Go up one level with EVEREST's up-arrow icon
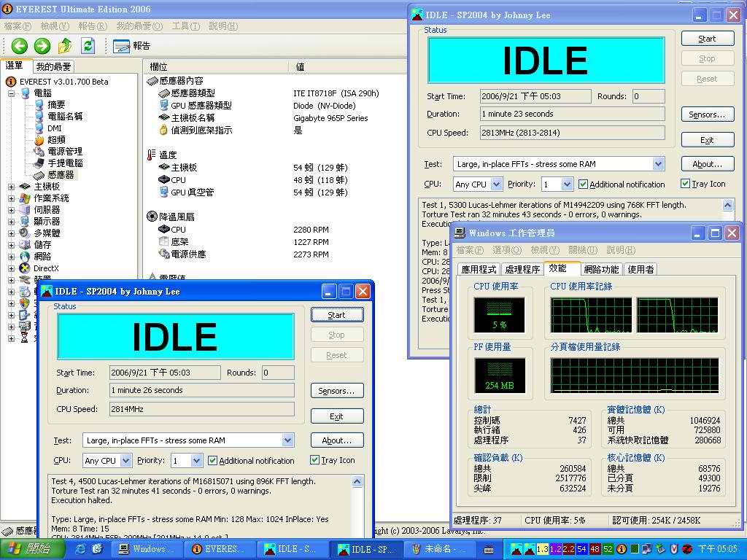The height and width of the screenshot is (560, 747). 65,46
